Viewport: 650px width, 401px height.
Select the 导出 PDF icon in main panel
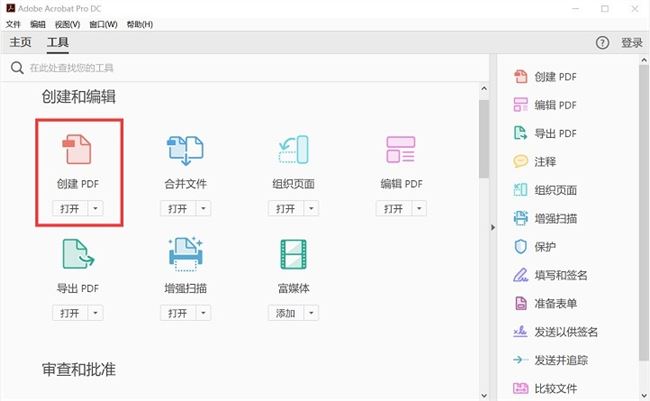pyautogui.click(x=77, y=256)
